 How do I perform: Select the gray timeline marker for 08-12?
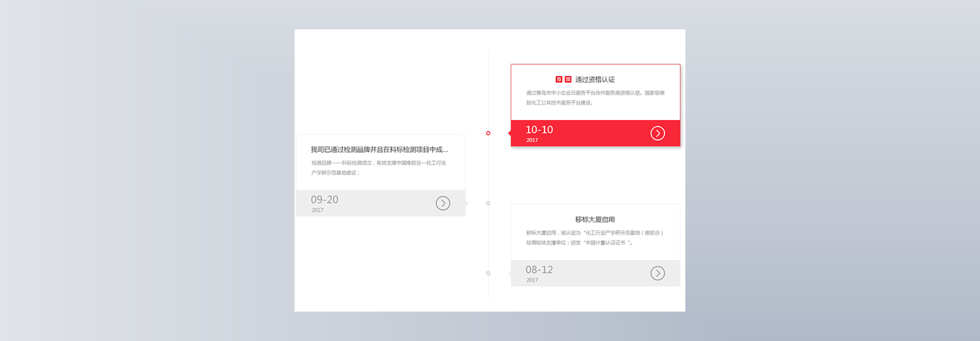[488, 273]
